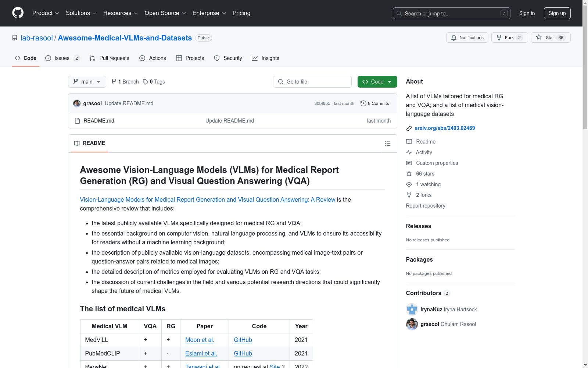Open the Projects tab
588x368 pixels.
[190, 58]
